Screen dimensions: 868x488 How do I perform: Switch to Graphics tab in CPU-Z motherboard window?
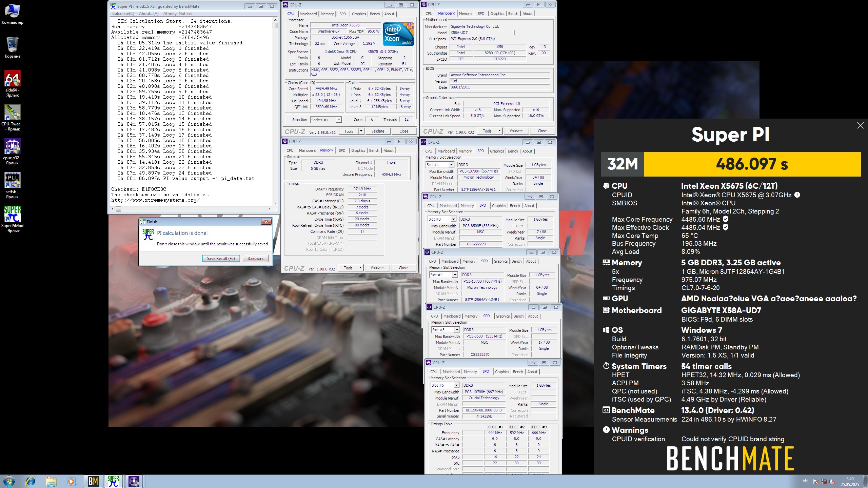point(497,14)
